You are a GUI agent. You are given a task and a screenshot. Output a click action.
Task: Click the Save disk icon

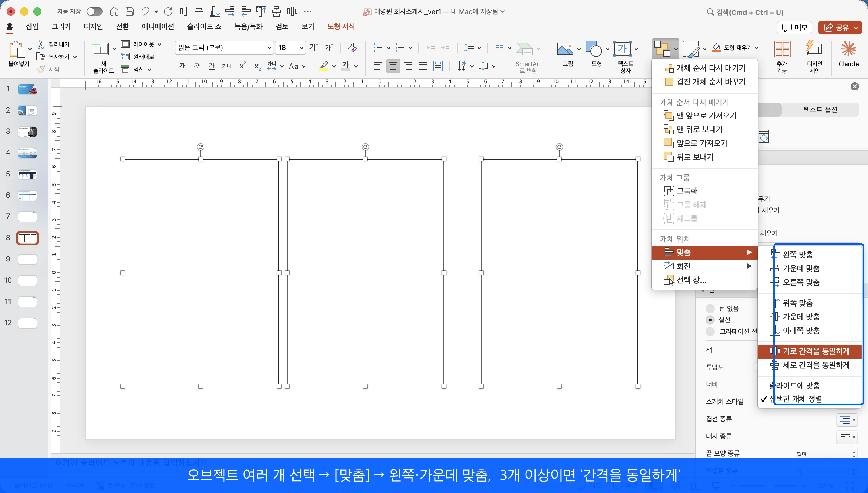[x=129, y=11]
